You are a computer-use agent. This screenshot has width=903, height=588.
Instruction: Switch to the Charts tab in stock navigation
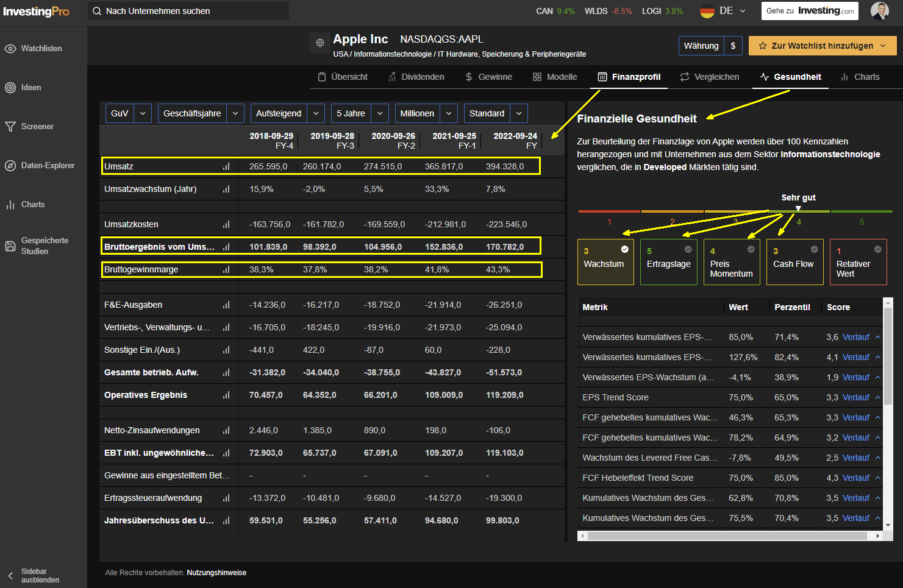pyautogui.click(x=860, y=77)
